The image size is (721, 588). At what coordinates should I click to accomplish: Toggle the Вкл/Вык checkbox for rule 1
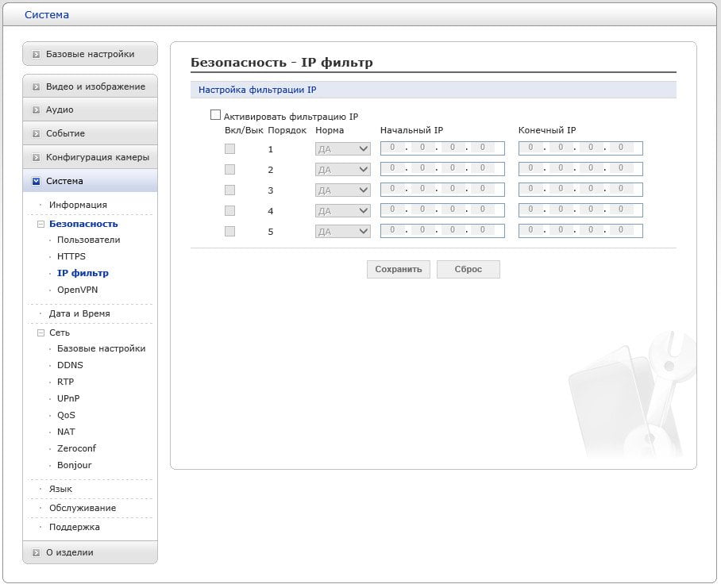click(x=230, y=149)
